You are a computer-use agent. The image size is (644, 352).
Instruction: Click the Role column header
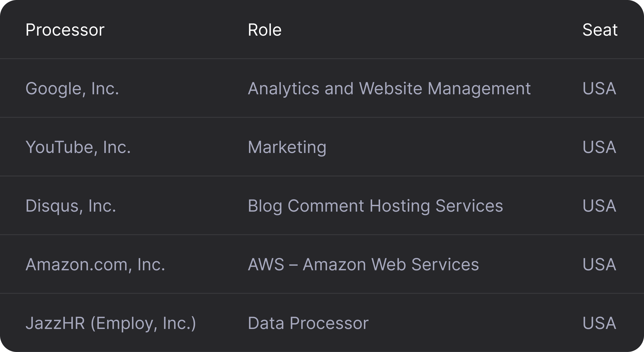265,30
